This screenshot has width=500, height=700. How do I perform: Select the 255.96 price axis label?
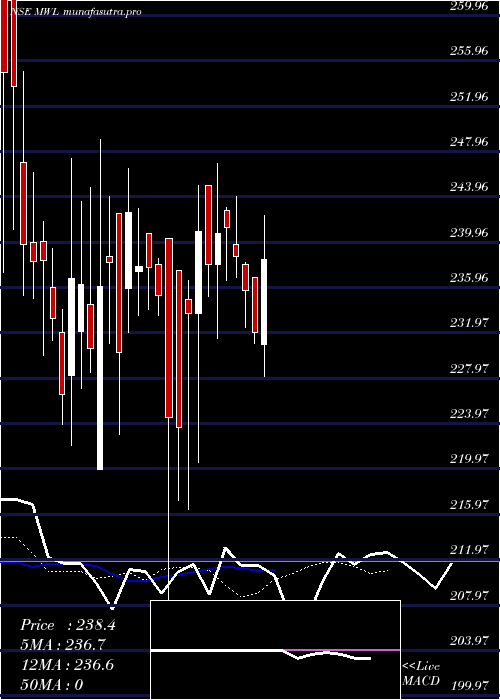469,51
